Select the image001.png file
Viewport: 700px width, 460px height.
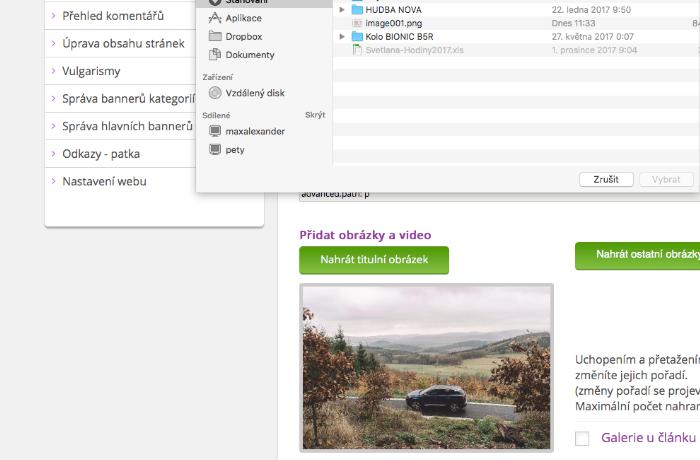tap(393, 22)
